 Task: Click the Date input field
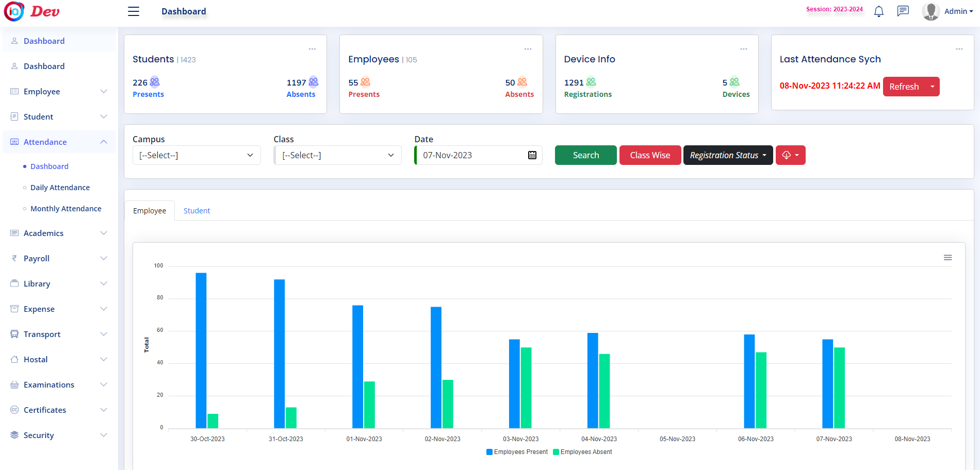click(472, 155)
